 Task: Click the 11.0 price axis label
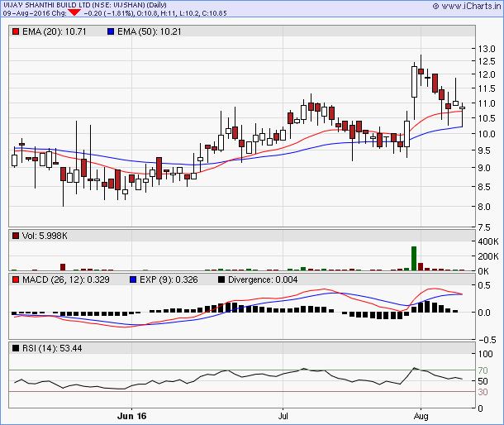coord(487,103)
